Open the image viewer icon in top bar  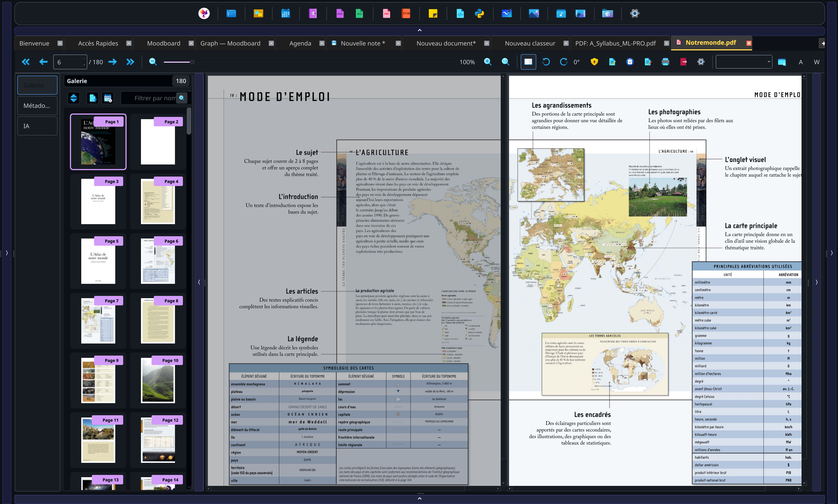[534, 14]
